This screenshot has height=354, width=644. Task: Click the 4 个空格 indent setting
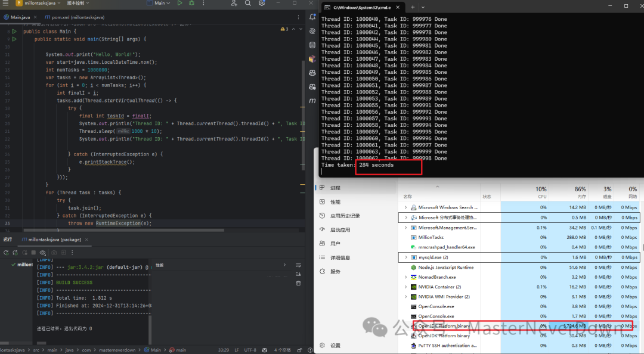click(282, 350)
